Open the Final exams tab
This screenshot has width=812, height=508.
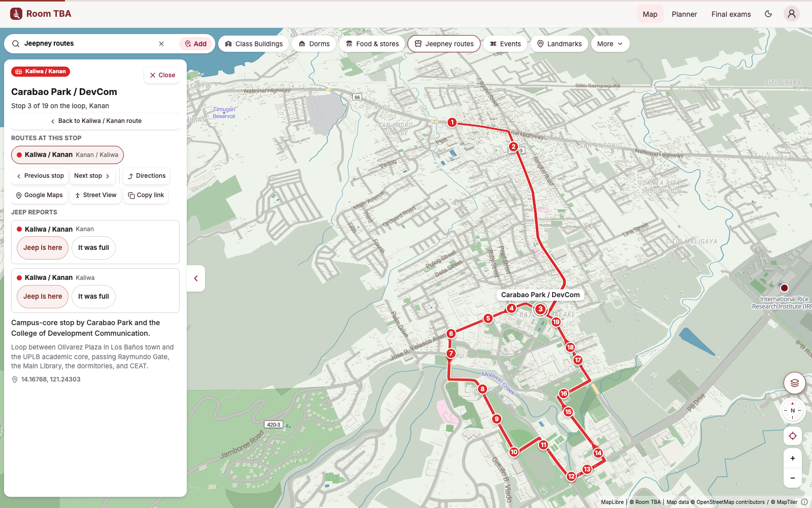pyautogui.click(x=731, y=14)
